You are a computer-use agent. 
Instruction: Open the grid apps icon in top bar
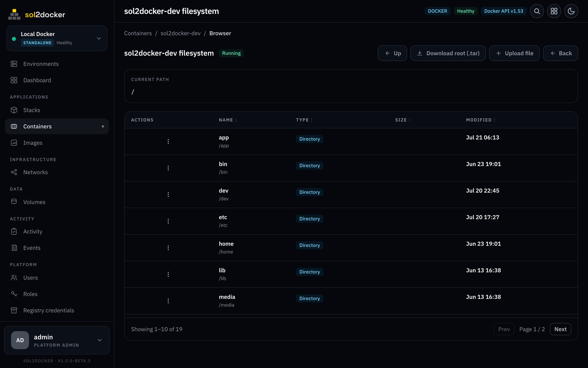[x=554, y=11]
